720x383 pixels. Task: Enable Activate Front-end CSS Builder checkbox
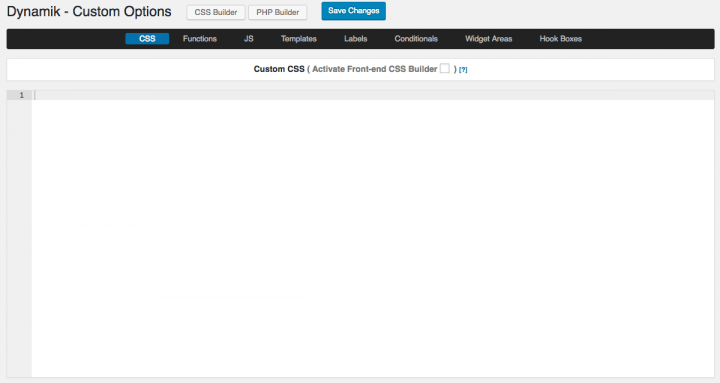[444, 68]
